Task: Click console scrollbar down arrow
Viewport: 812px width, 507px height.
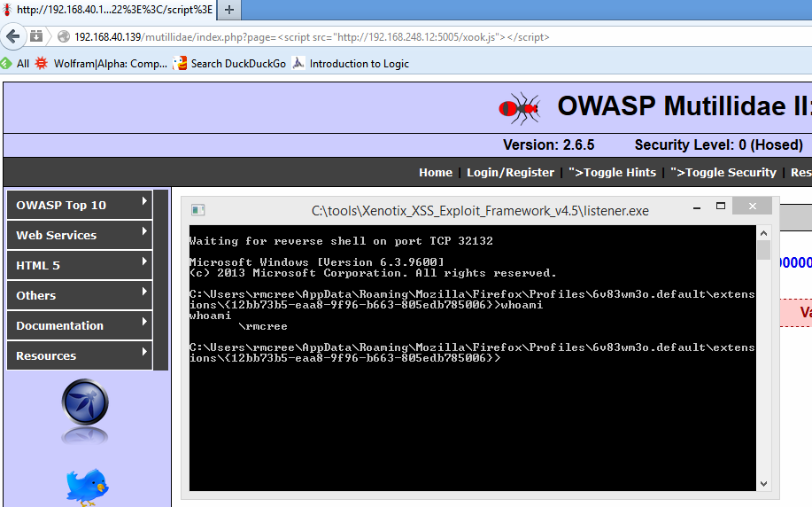Action: click(x=763, y=484)
